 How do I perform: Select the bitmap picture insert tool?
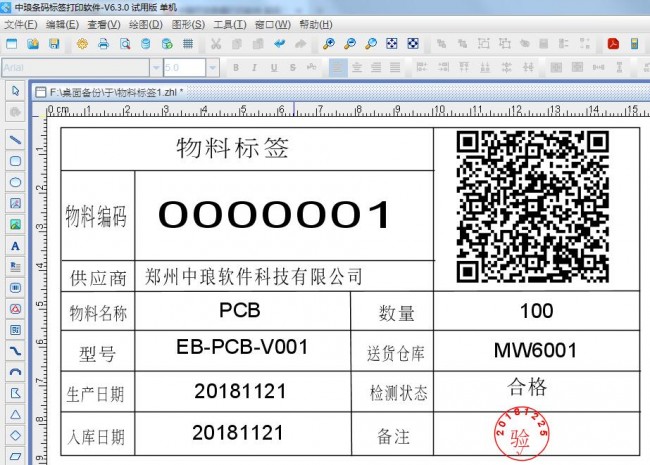tap(15, 225)
